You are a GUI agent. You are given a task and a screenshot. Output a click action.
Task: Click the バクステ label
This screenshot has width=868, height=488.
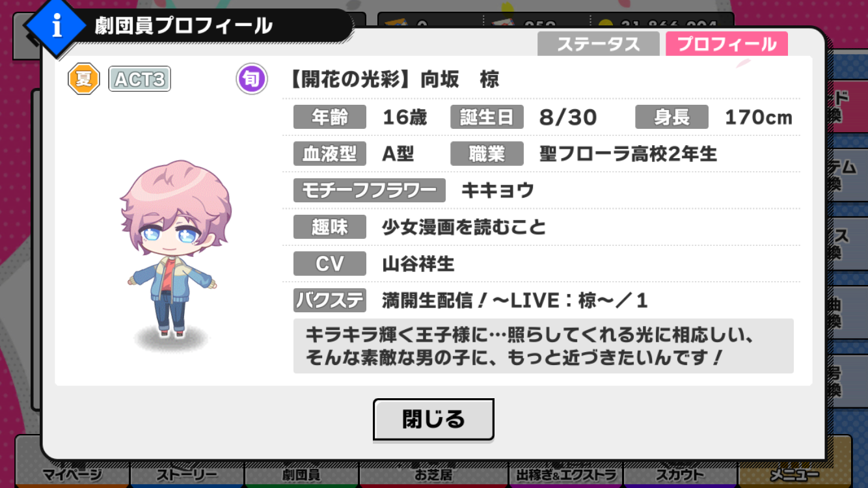(x=330, y=301)
